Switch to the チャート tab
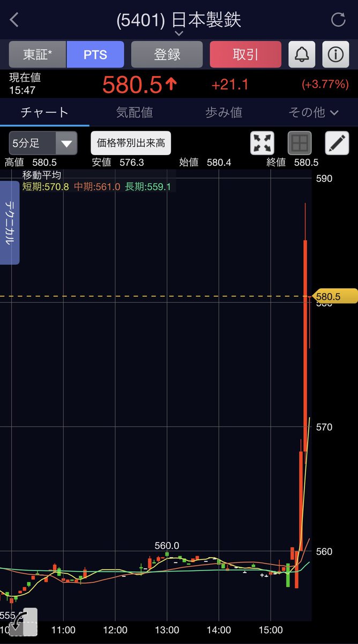 click(44, 112)
